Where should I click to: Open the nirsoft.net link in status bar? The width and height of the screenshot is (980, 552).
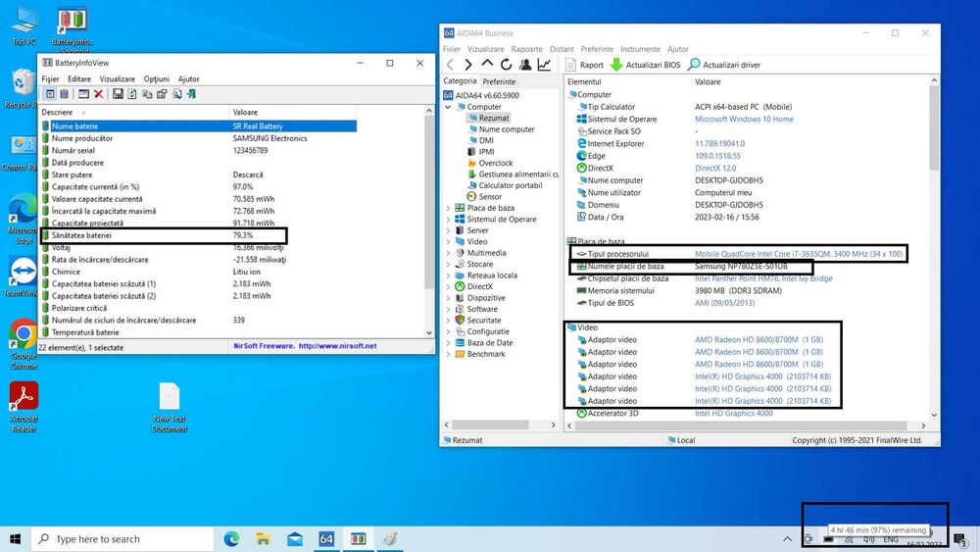[337, 346]
